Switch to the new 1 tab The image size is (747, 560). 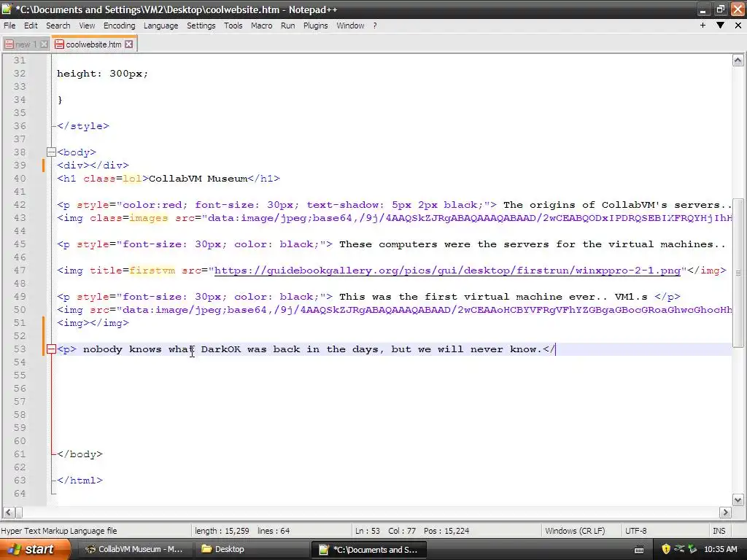[x=26, y=44]
